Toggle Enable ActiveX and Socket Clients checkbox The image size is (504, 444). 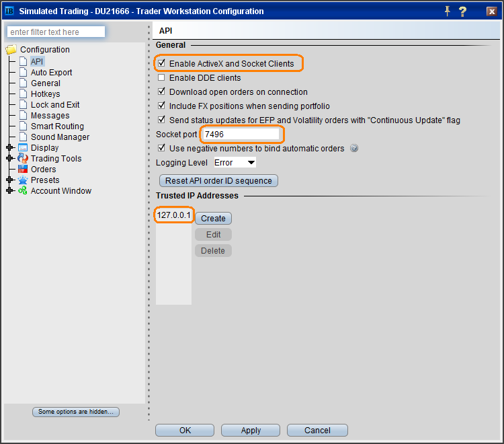pyautogui.click(x=161, y=63)
